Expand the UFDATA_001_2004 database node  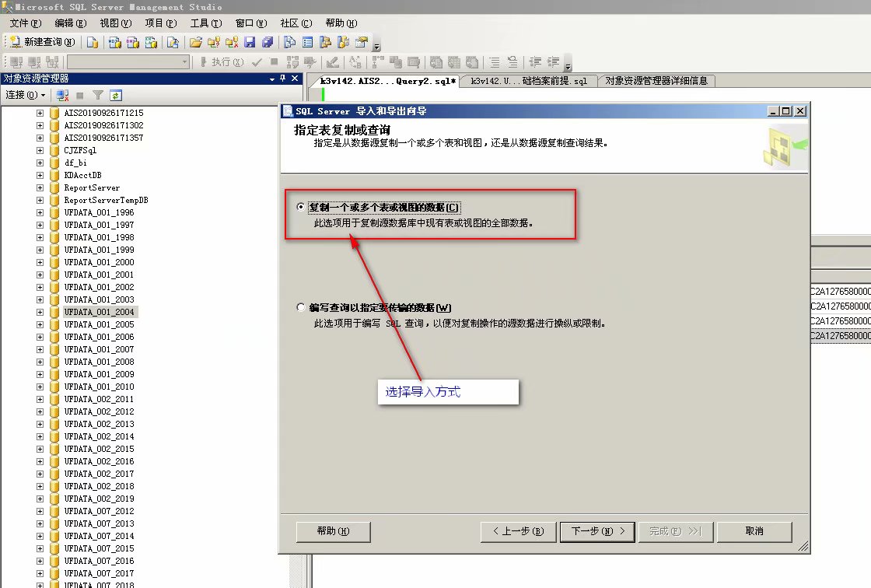tap(40, 312)
